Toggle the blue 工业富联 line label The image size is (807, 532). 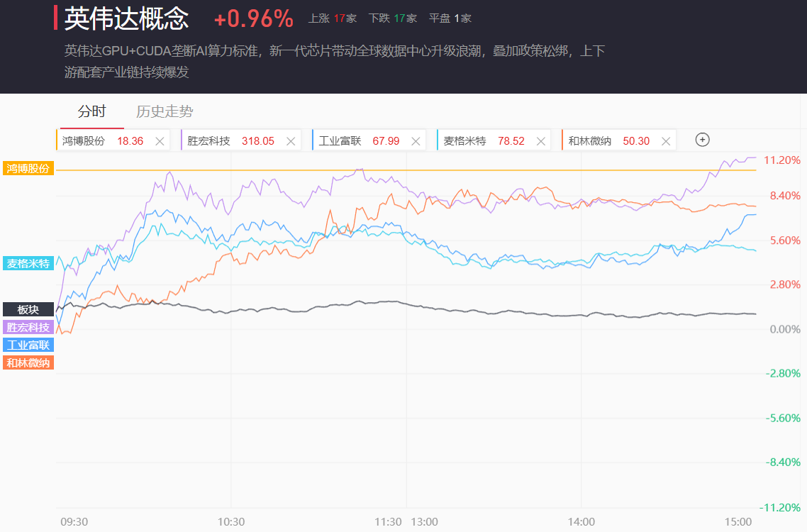coord(28,345)
